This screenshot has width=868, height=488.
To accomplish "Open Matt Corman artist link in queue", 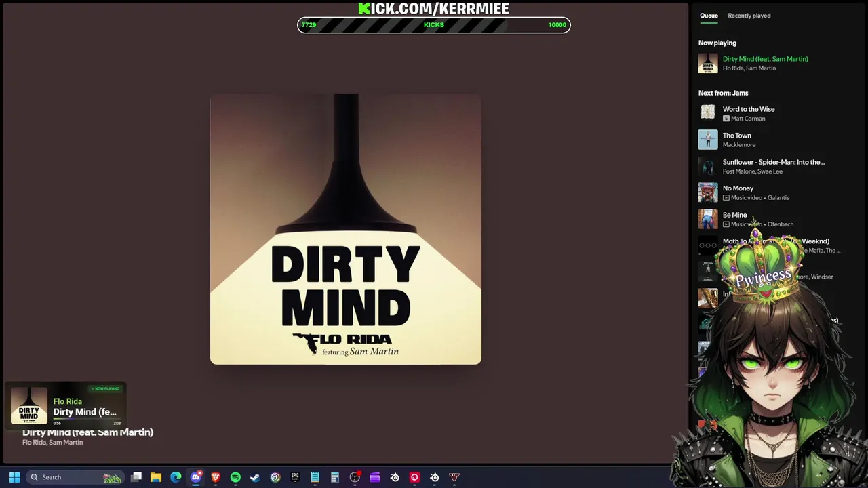I will coord(748,119).
